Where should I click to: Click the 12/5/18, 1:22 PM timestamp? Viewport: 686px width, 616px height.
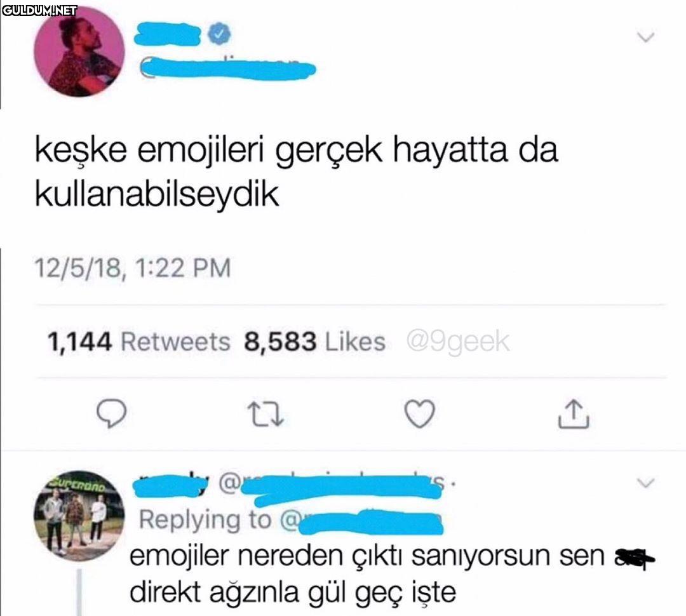(133, 268)
